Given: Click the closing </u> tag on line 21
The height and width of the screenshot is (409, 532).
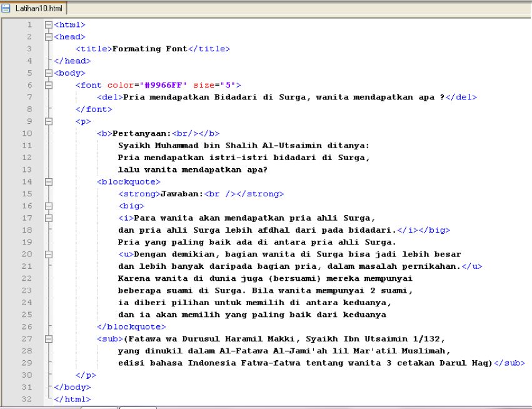Looking at the screenshot, I should click(x=472, y=266).
